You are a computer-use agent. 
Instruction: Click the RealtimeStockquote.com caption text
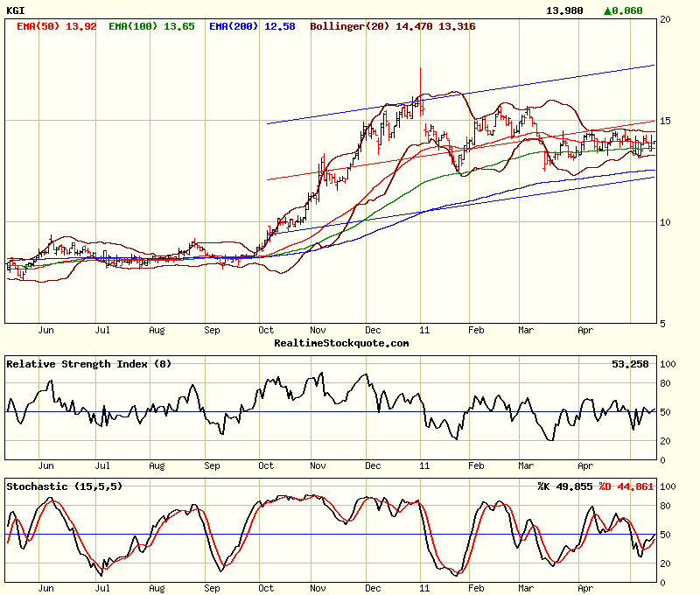[x=341, y=343]
